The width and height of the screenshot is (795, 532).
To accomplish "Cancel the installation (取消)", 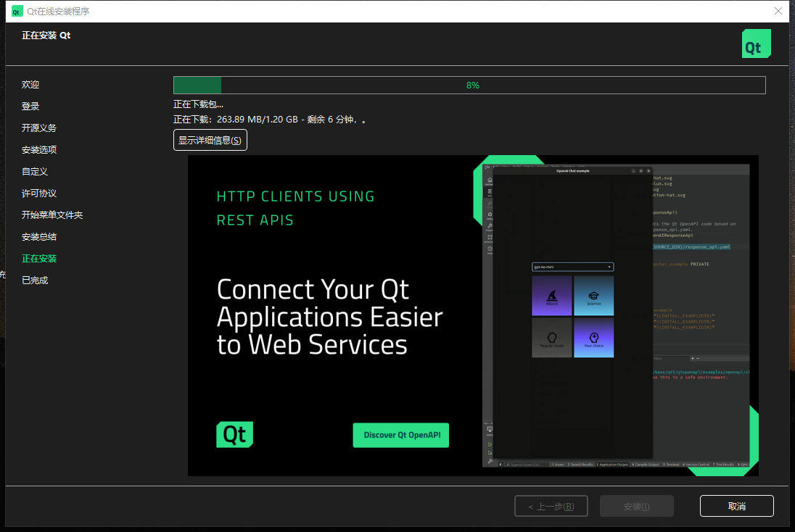I will (x=736, y=506).
